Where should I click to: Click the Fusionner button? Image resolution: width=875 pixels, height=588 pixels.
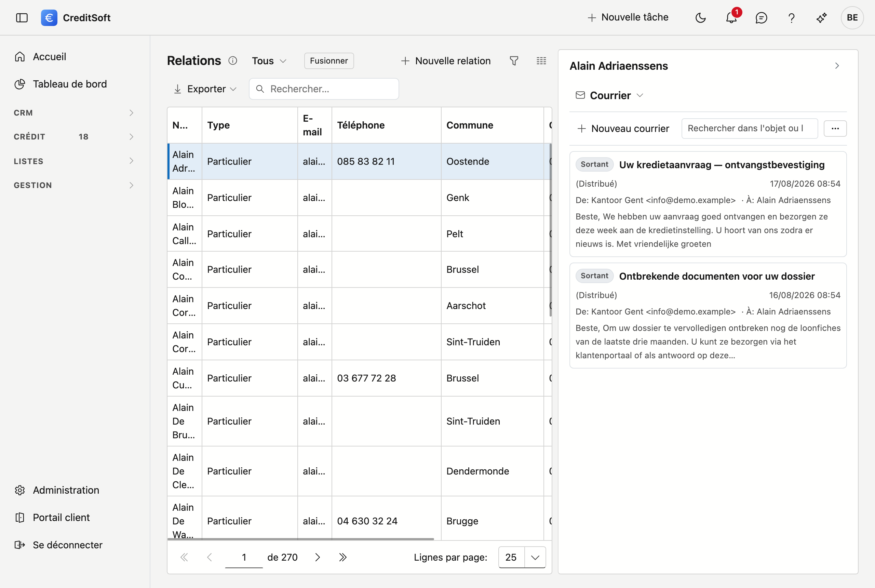coord(329,61)
